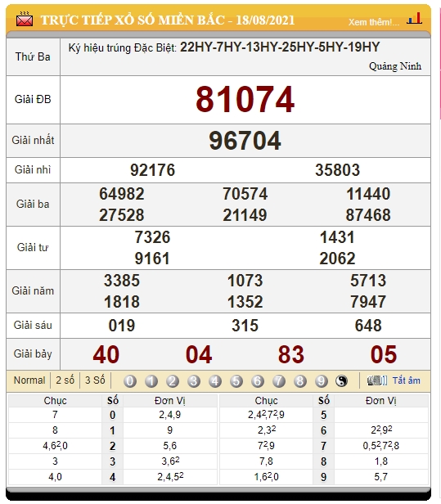441x504 pixels.
Task: Switch to 2 số display mode
Action: click(65, 380)
